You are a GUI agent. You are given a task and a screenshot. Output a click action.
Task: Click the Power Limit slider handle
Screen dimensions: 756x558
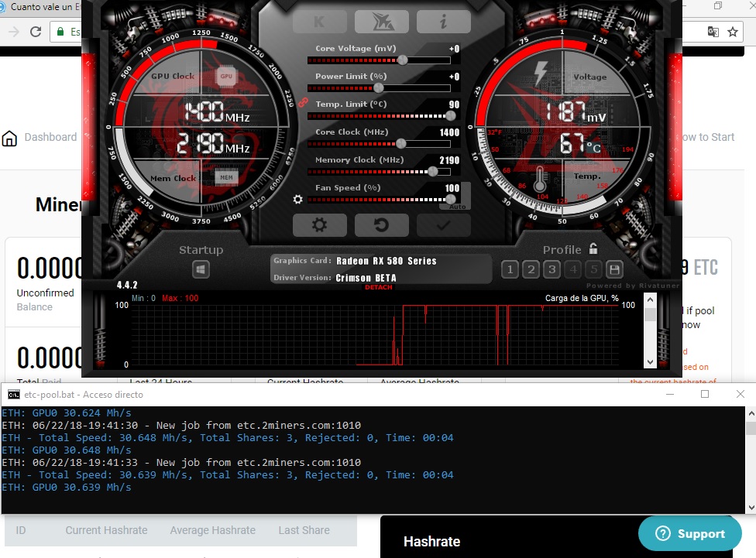point(379,88)
